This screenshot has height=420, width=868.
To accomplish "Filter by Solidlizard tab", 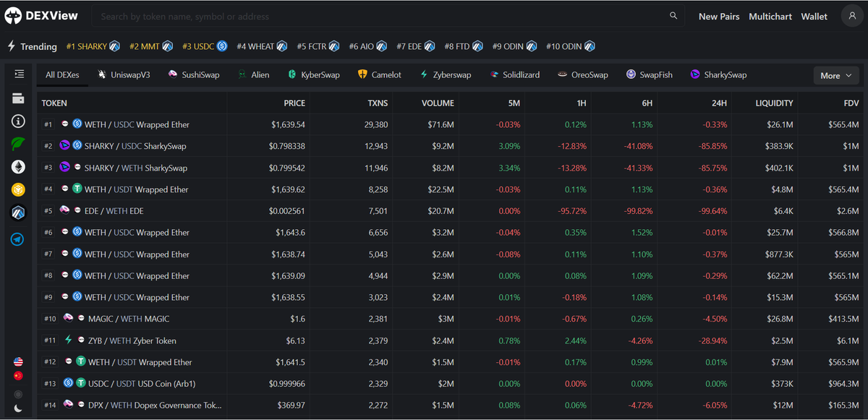I will [x=514, y=74].
